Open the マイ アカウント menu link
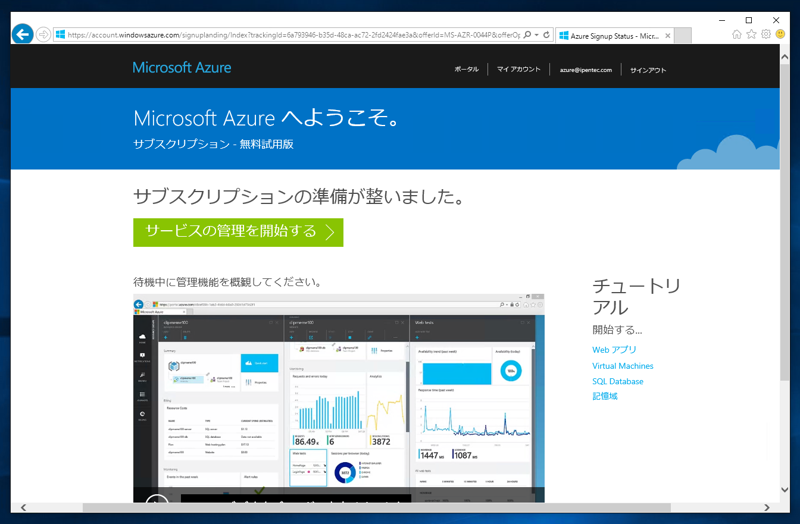This screenshot has width=800, height=524. (518, 69)
